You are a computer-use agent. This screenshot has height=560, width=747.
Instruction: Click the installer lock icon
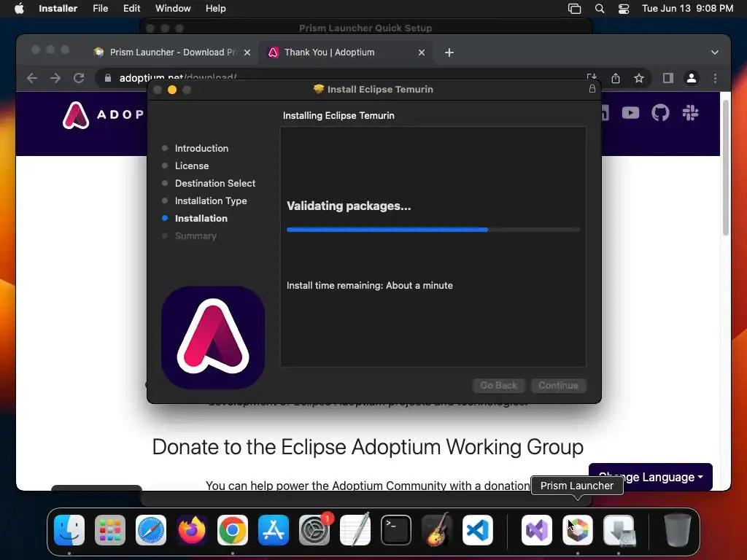coord(592,88)
